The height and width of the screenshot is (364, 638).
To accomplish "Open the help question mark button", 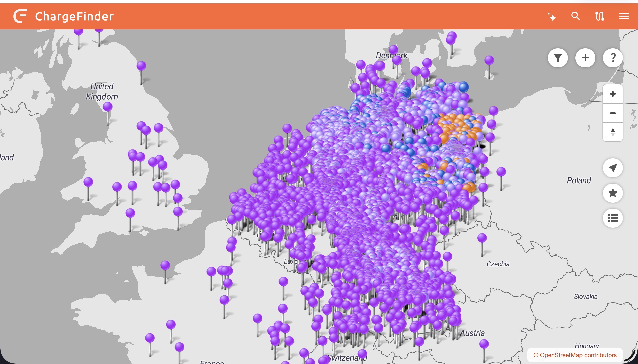I will 613,58.
